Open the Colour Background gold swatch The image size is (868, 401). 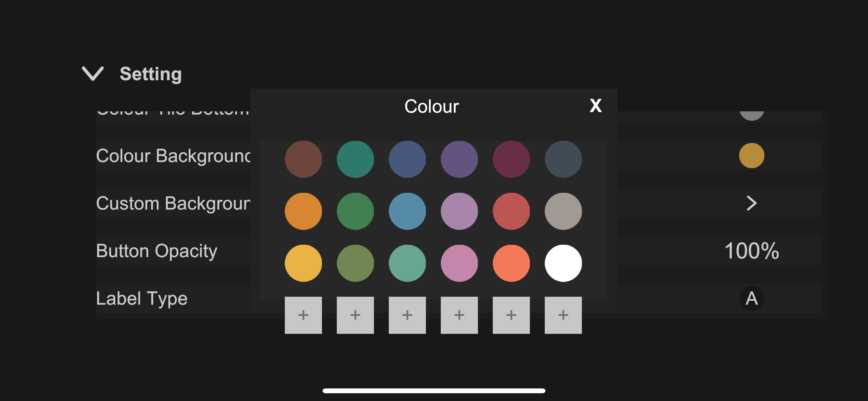tap(751, 156)
